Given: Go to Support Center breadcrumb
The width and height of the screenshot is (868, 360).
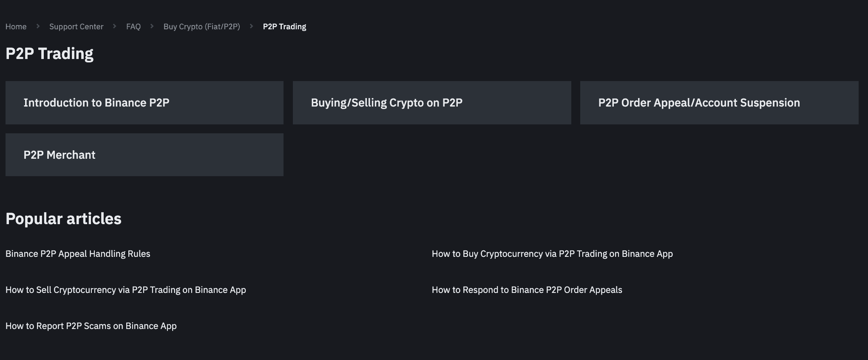Looking at the screenshot, I should (x=76, y=27).
